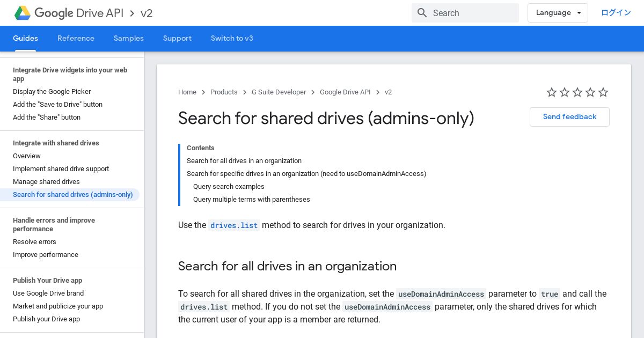This screenshot has width=644, height=338.
Task: Click the Integrate with shared drives heading
Action: tap(56, 143)
